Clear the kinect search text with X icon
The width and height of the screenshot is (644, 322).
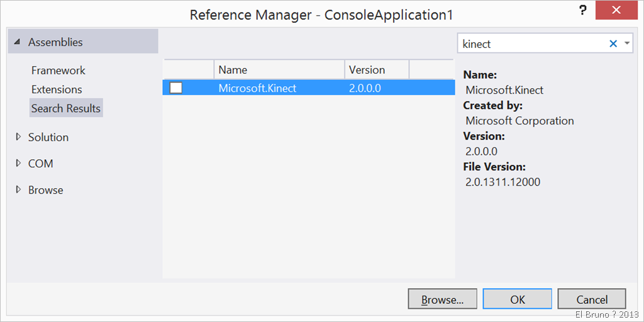point(613,43)
